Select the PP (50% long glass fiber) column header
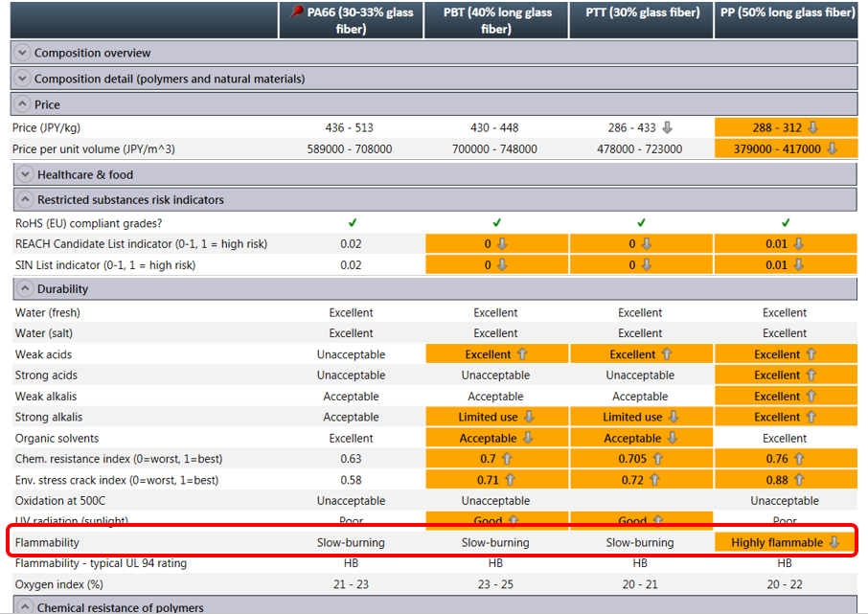This screenshot has height=614, width=868. tap(787, 20)
